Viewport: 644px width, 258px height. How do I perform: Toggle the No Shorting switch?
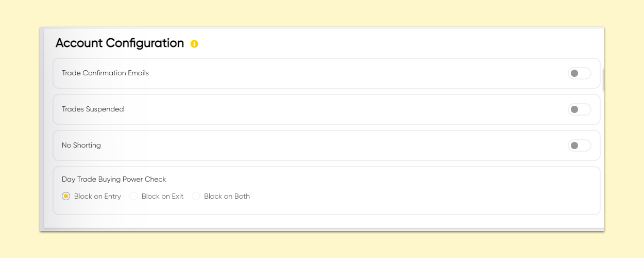580,146
